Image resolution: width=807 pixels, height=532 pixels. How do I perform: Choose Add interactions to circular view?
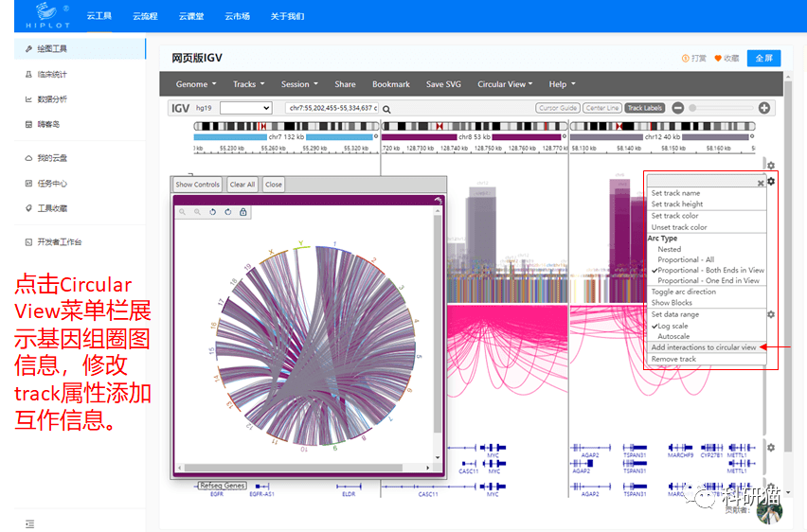[703, 347]
